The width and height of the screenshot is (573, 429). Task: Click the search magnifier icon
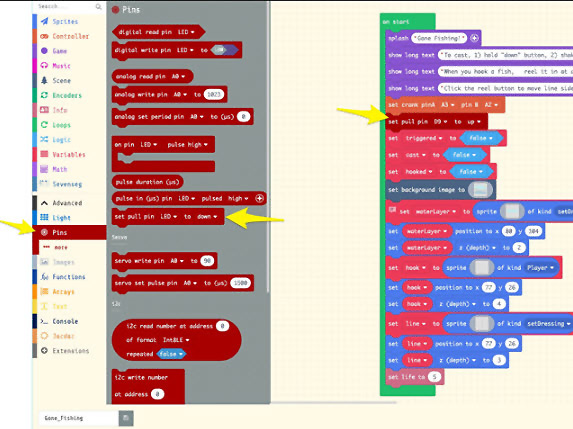point(98,7)
